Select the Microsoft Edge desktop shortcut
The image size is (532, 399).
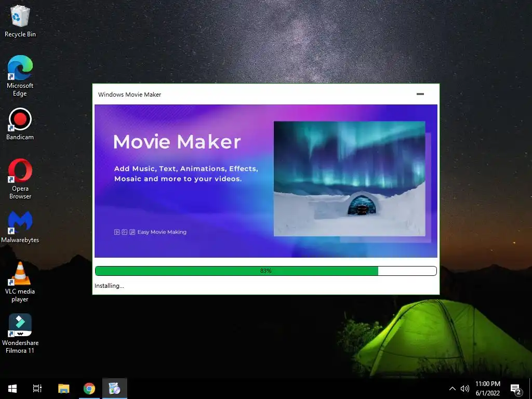pos(20,76)
